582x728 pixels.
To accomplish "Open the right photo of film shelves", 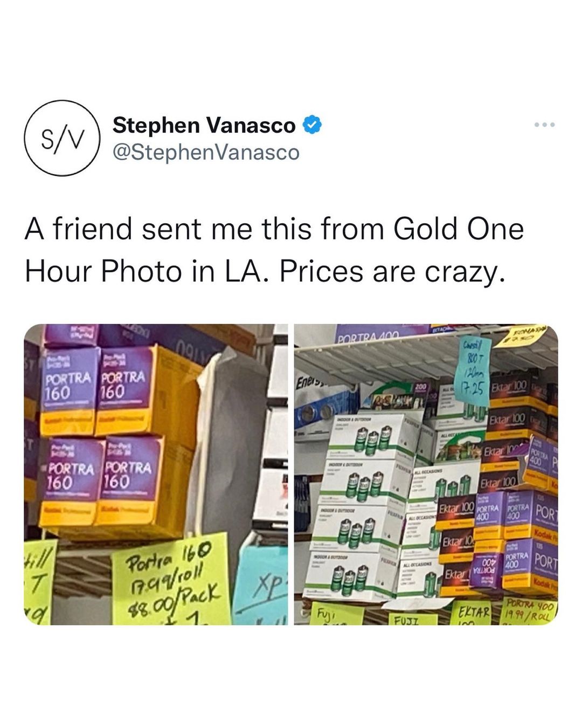I will click(x=426, y=475).
